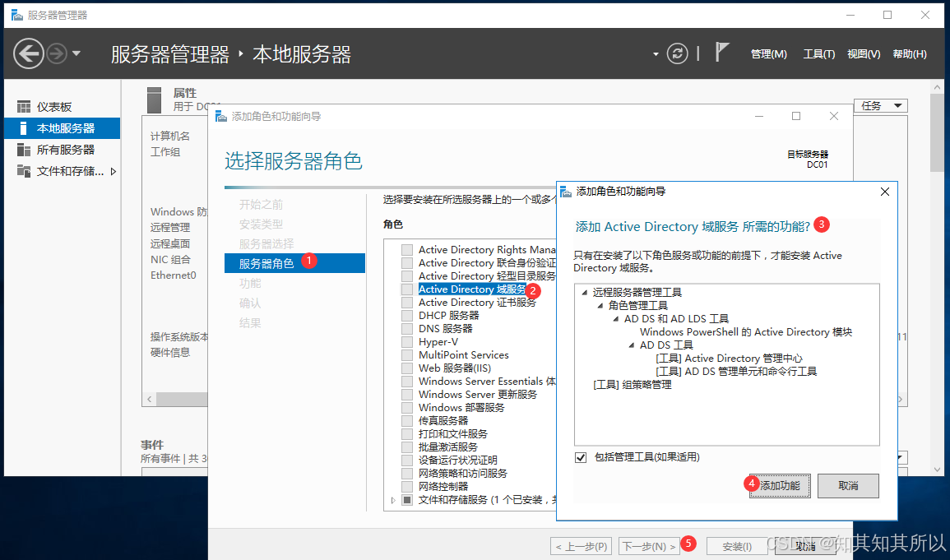Select [工具] Active Directory 管理中心 item
The width and height of the screenshot is (950, 560).
pos(729,359)
